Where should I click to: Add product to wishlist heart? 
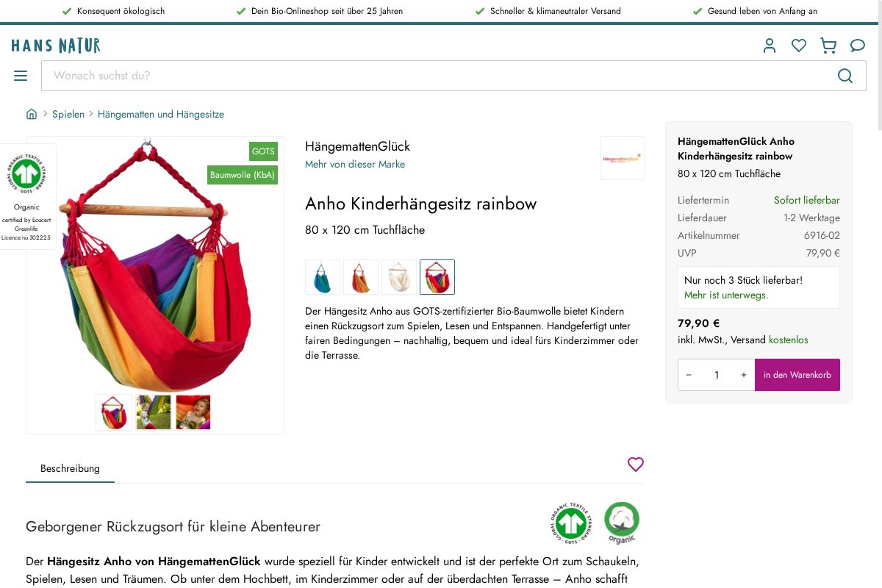pos(636,465)
